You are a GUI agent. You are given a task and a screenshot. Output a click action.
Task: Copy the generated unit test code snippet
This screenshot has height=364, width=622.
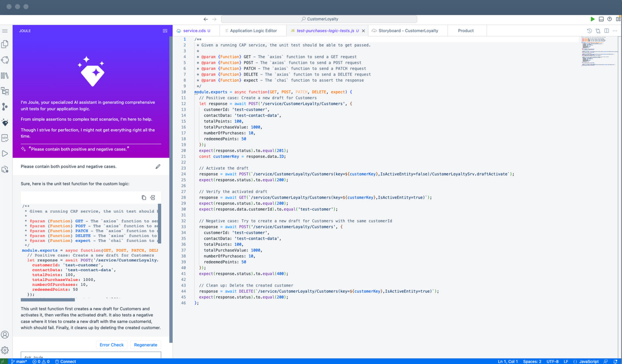pyautogui.click(x=144, y=197)
